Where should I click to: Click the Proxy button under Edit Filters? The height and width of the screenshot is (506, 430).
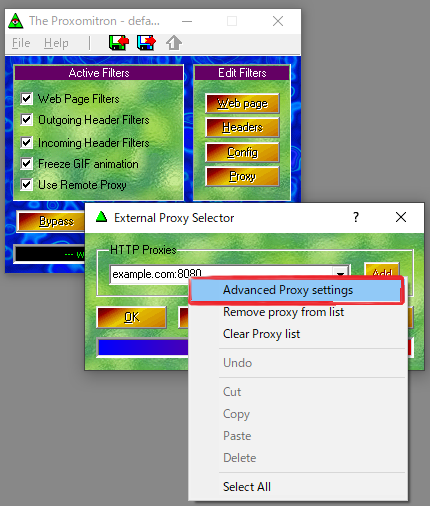tap(242, 176)
